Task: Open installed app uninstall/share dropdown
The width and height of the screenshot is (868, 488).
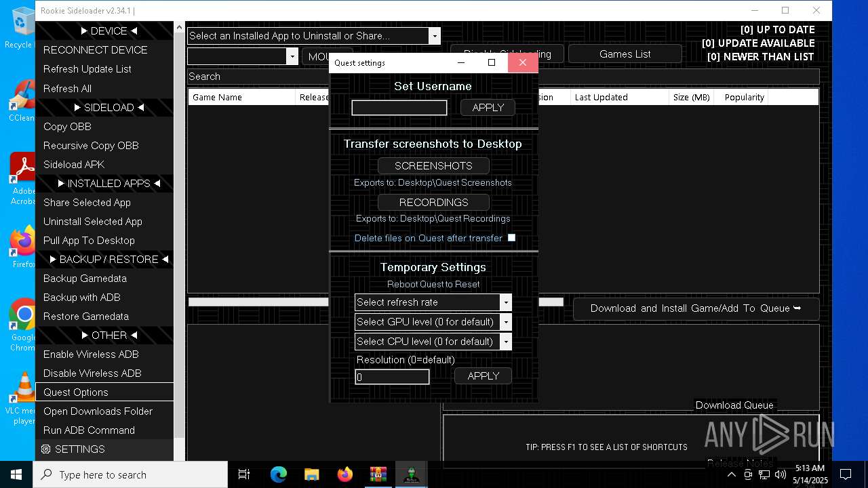Action: point(435,36)
